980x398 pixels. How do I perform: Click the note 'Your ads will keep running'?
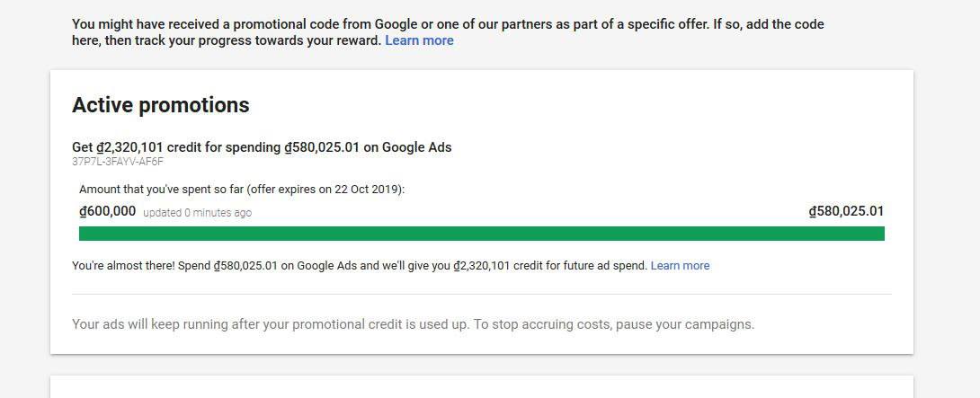pos(180,324)
